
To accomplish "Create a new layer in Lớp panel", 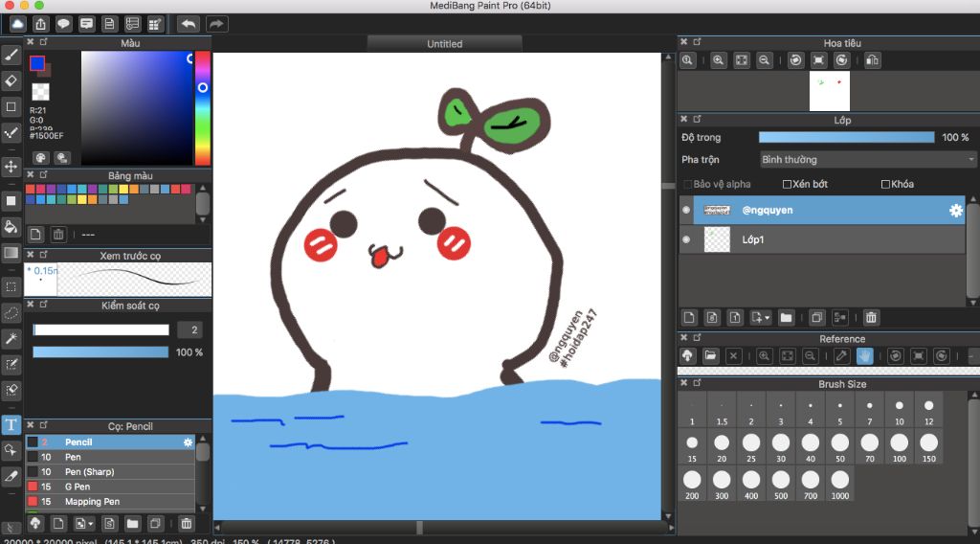I will (x=689, y=318).
